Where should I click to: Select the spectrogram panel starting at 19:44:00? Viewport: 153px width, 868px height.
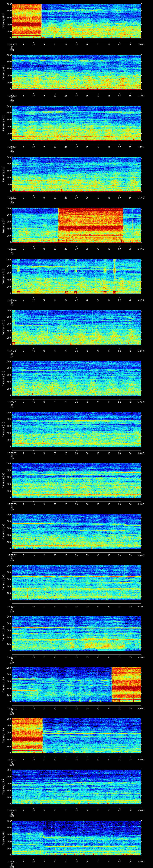(x=77, y=787)
